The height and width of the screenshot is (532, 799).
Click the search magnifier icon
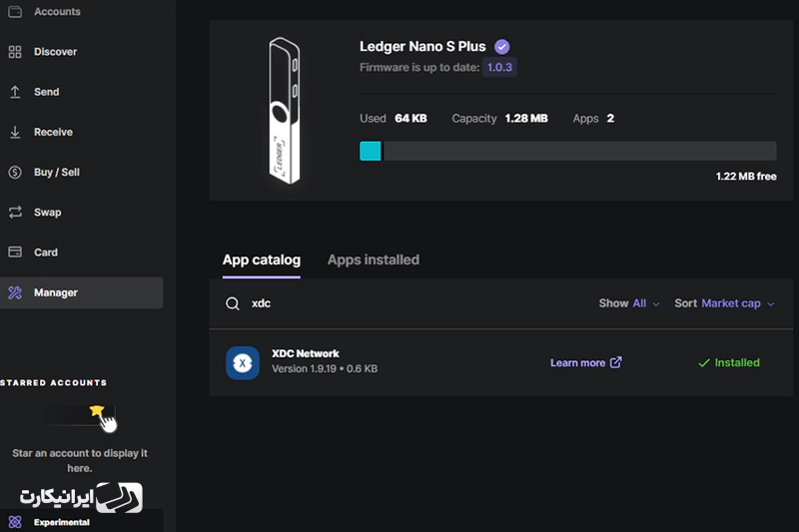pos(233,303)
